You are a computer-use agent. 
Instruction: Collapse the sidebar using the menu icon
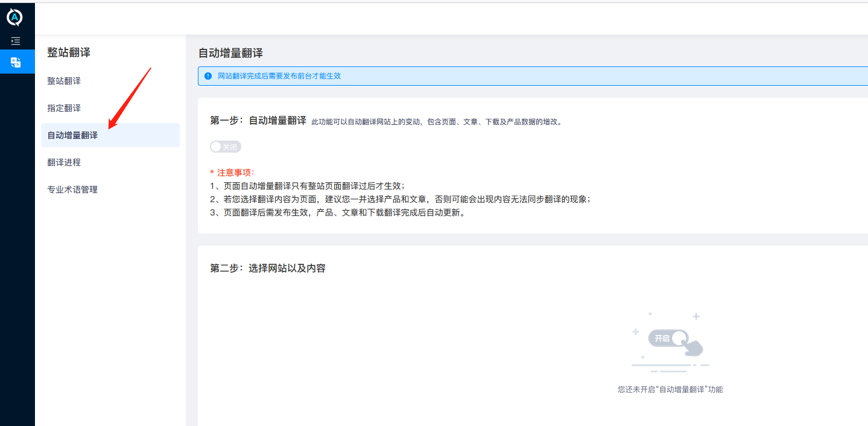click(15, 40)
